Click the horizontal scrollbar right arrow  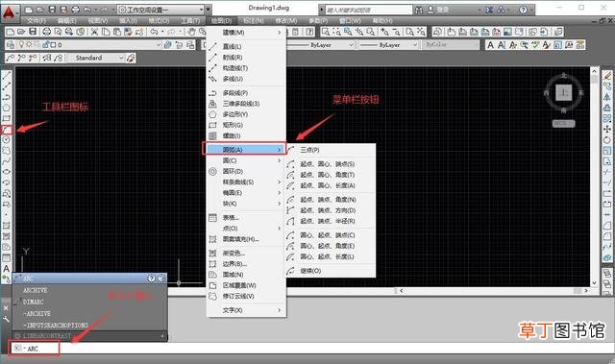pos(586,291)
